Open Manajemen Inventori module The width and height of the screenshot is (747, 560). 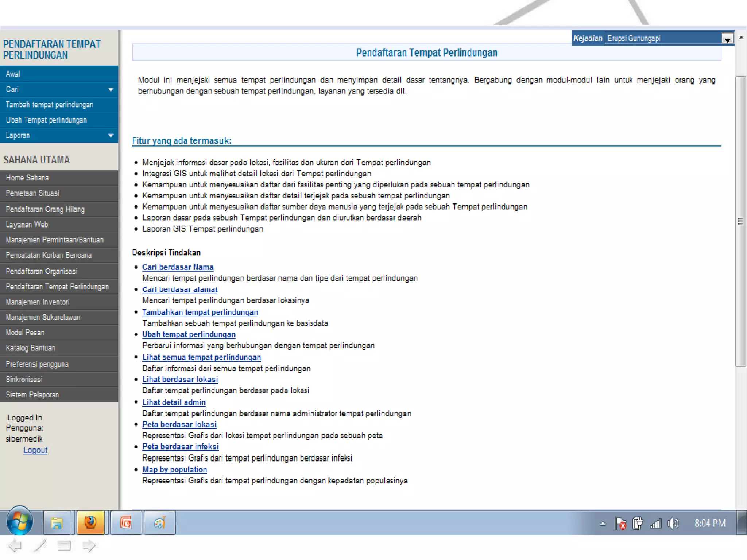pyautogui.click(x=38, y=302)
